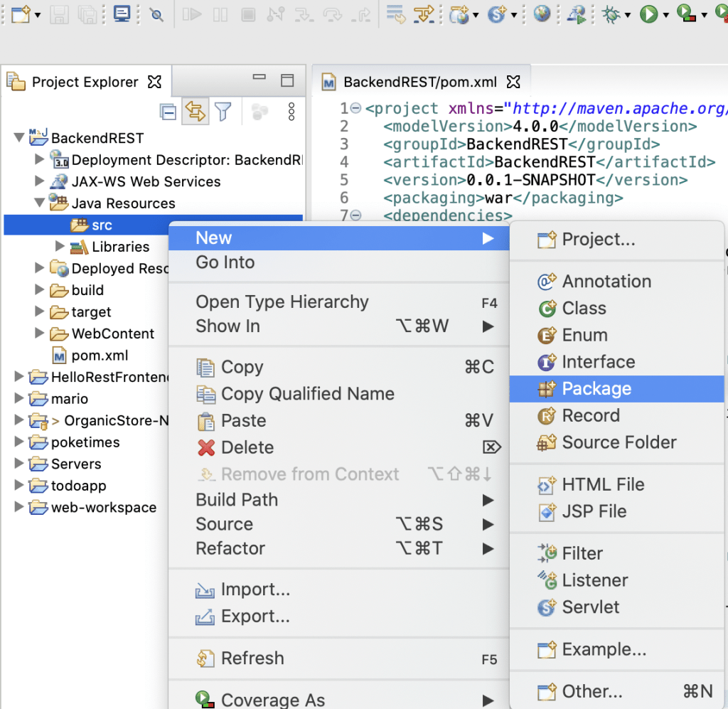
Task: Toggle Link with Editor in Project Explorer
Action: [x=195, y=112]
